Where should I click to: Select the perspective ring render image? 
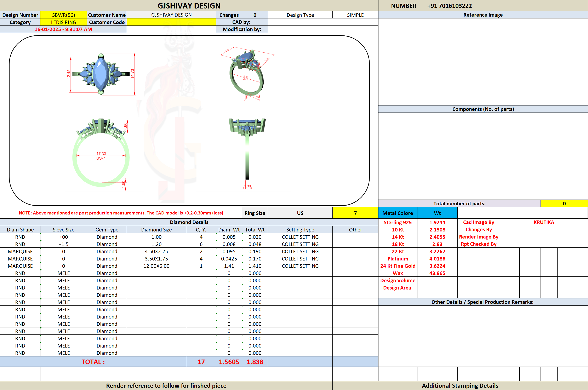point(247,74)
